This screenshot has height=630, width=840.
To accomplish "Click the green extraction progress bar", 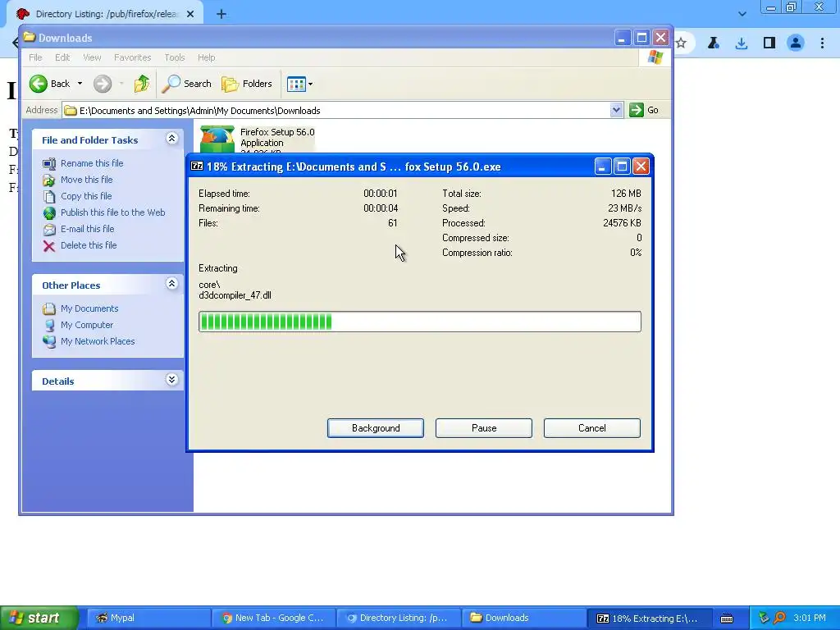I will [x=419, y=322].
